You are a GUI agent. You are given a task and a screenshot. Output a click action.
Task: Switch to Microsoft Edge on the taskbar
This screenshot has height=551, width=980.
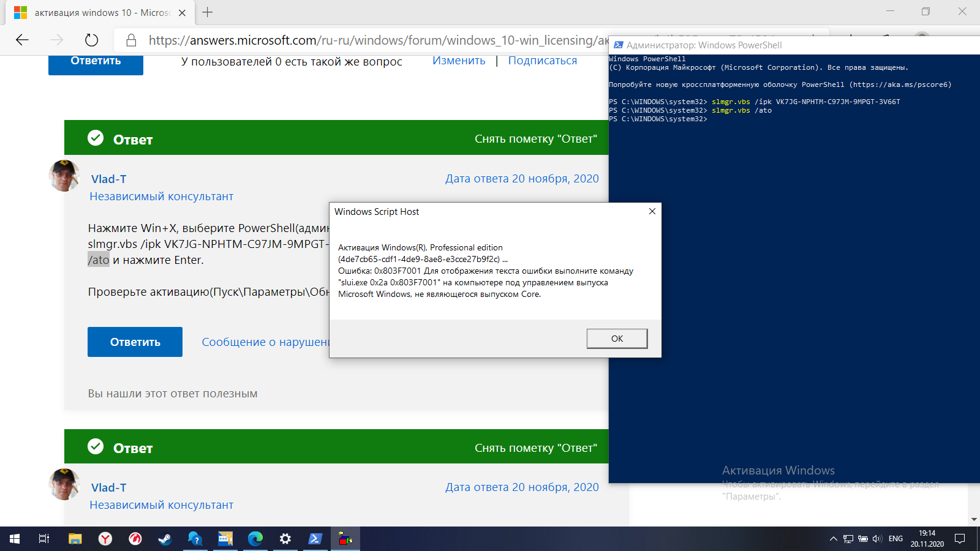coord(255,539)
